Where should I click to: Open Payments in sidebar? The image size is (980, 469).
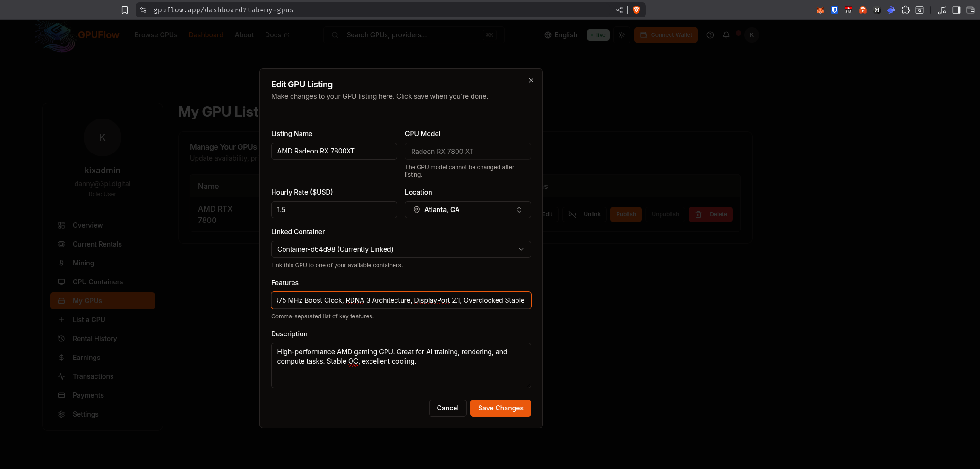[x=103, y=395]
